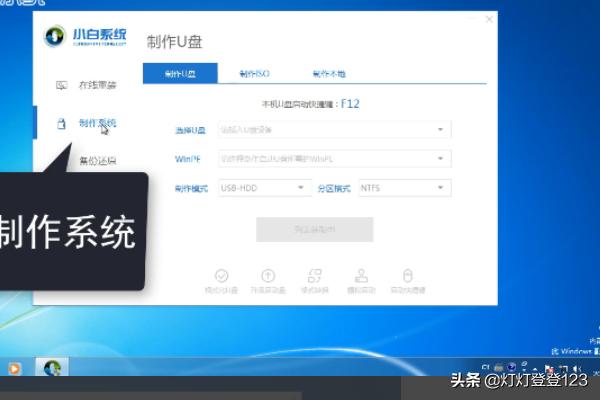Viewport: 600px width, 400px height.
Task: Expand the WinPE dropdown
Action: click(335, 158)
